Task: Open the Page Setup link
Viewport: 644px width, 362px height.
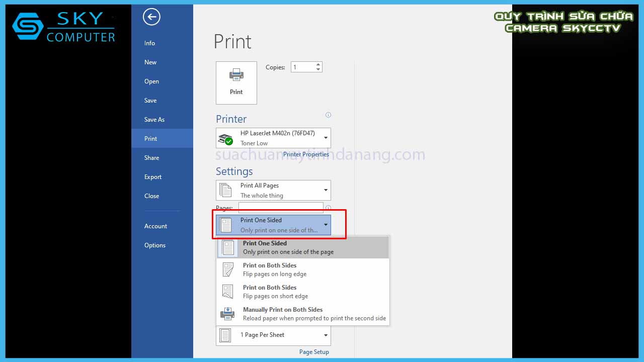Action: 314,352
